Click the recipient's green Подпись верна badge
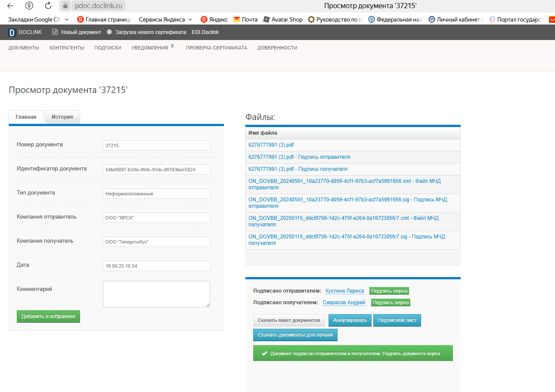This screenshot has height=392, width=555. [391, 302]
